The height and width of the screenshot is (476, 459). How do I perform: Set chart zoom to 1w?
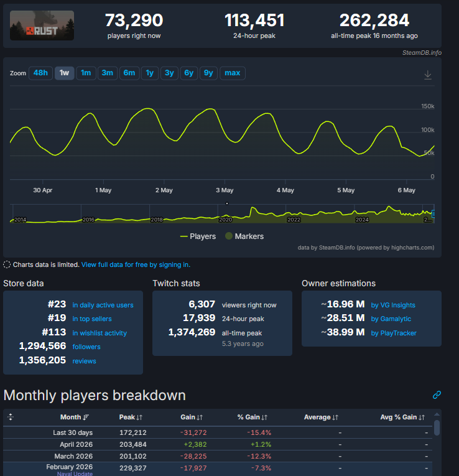pyautogui.click(x=64, y=73)
